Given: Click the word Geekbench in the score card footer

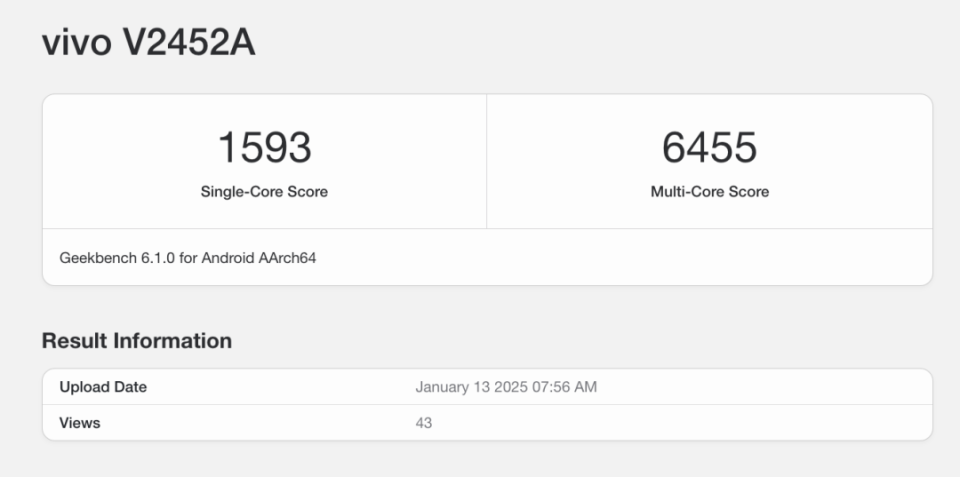Looking at the screenshot, I should click(x=96, y=257).
